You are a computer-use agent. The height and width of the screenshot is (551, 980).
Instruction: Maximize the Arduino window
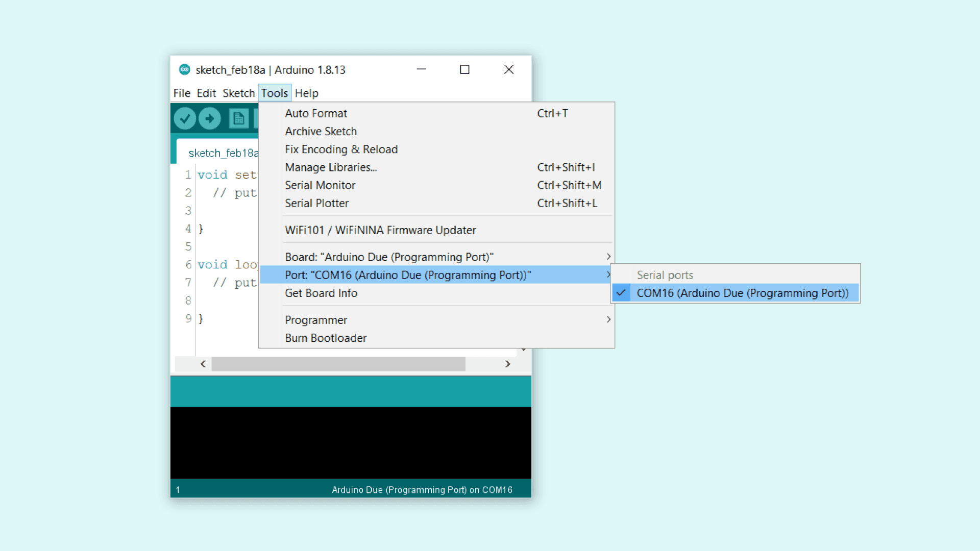tap(464, 69)
